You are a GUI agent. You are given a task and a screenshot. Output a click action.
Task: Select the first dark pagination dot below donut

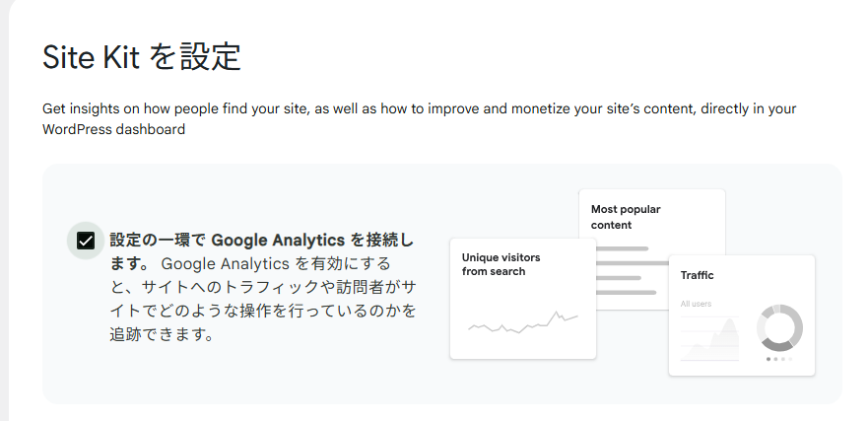tap(768, 359)
